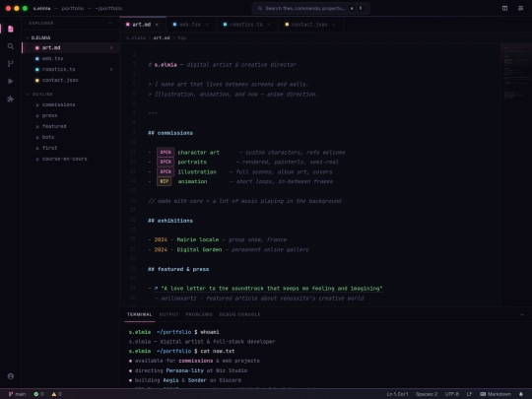This screenshot has width=532, height=399.
Task: Click the s.elmia breadcrumb segment
Action: [136, 37]
